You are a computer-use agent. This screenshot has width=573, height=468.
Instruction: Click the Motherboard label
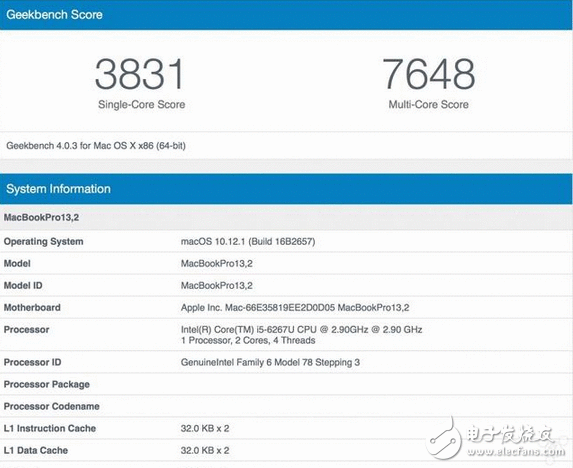pyautogui.click(x=32, y=308)
